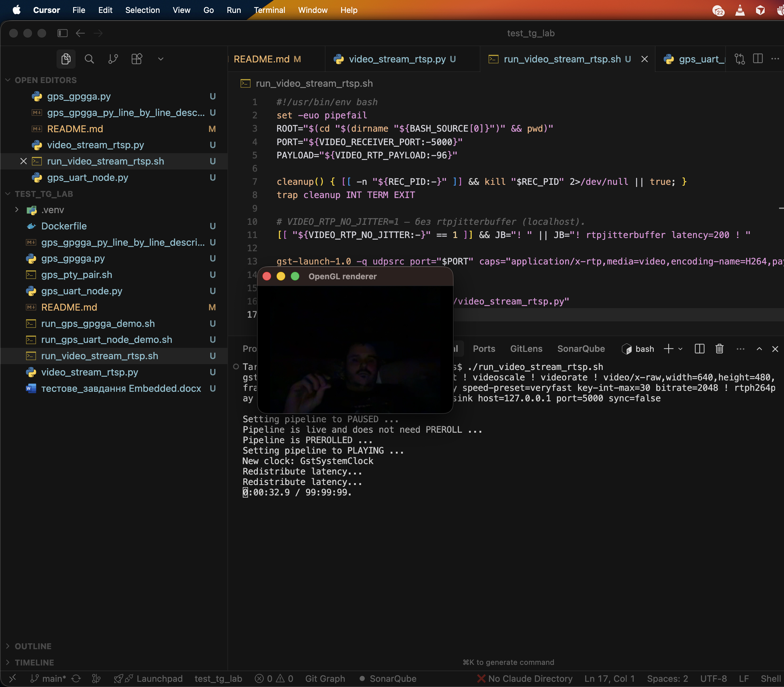Change file encoding via UTF-8
This screenshot has width=784, height=687.
(x=714, y=679)
